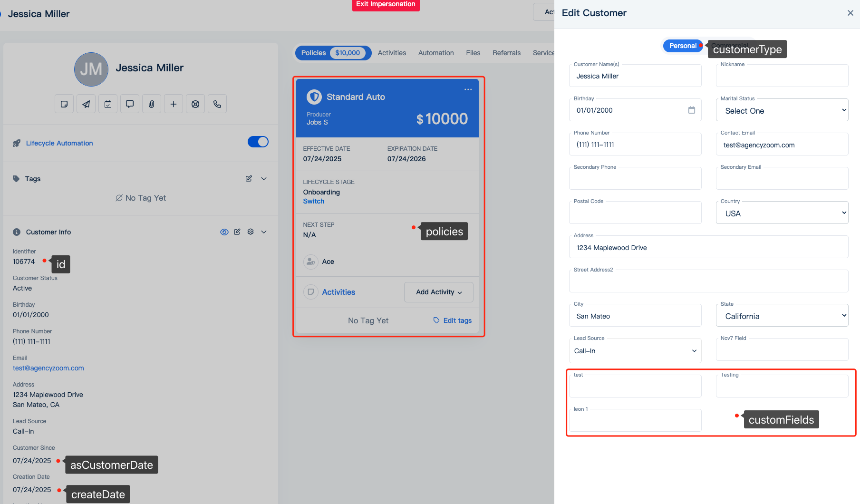Open the Marital Status dropdown
Image resolution: width=860 pixels, height=504 pixels.
782,110
